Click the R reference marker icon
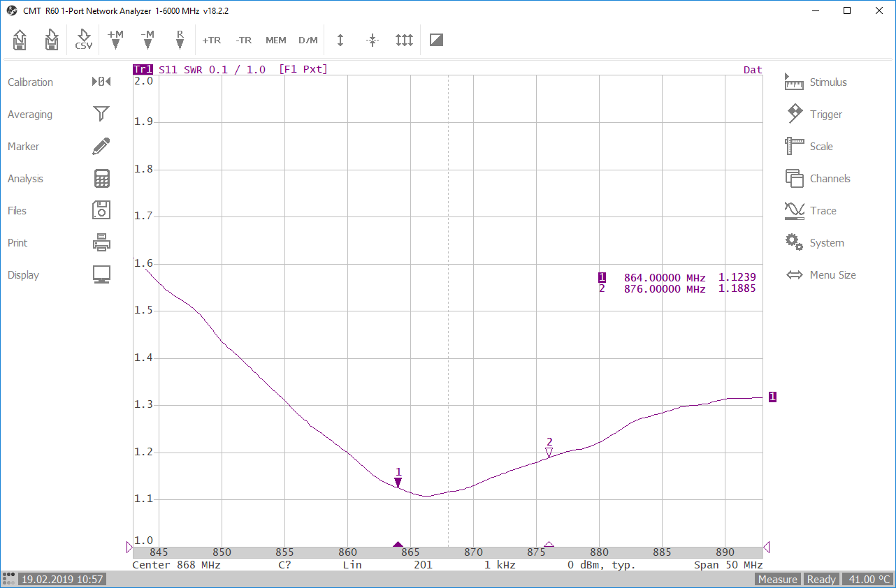 click(x=180, y=40)
